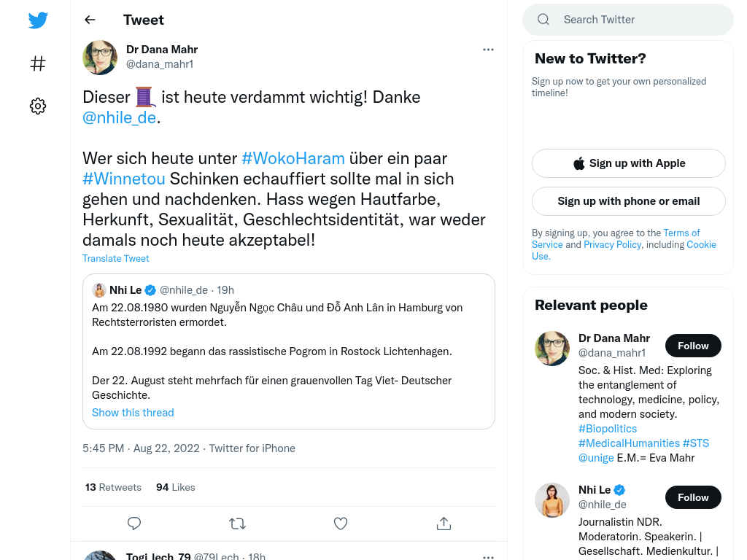Follow Dr Dana Mahr
This screenshot has height=560, width=747.
click(x=693, y=346)
